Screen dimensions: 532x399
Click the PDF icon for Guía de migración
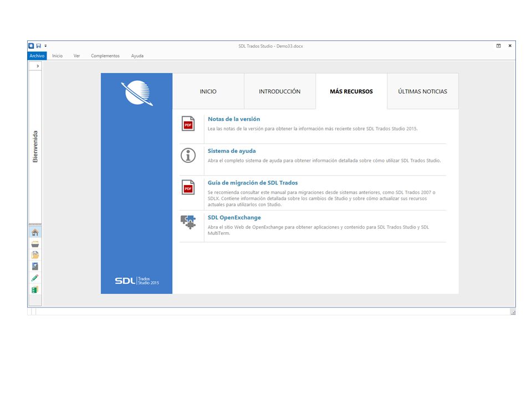[188, 187]
